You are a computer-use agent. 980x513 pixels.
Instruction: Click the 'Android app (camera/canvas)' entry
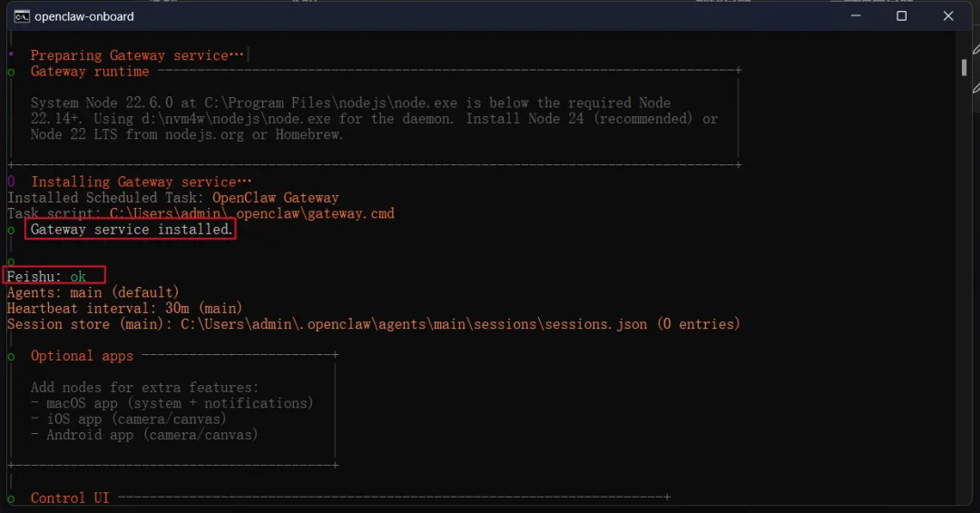143,435
